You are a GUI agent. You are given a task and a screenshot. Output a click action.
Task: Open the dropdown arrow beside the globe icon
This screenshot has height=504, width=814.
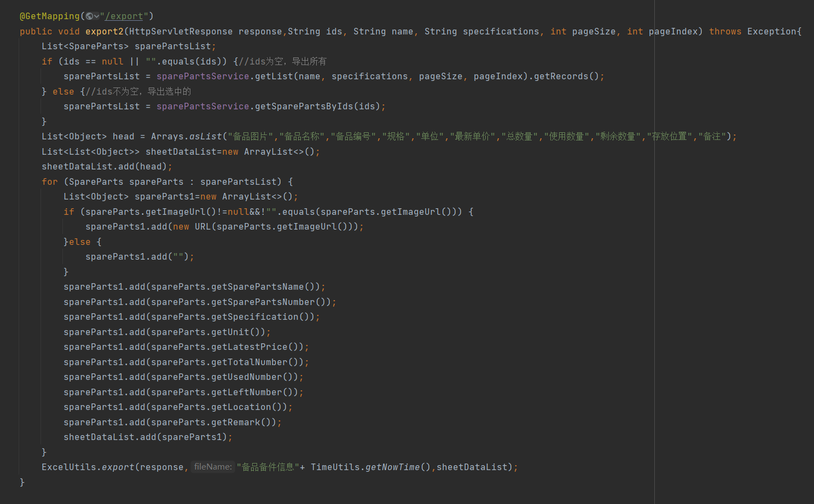[97, 16]
